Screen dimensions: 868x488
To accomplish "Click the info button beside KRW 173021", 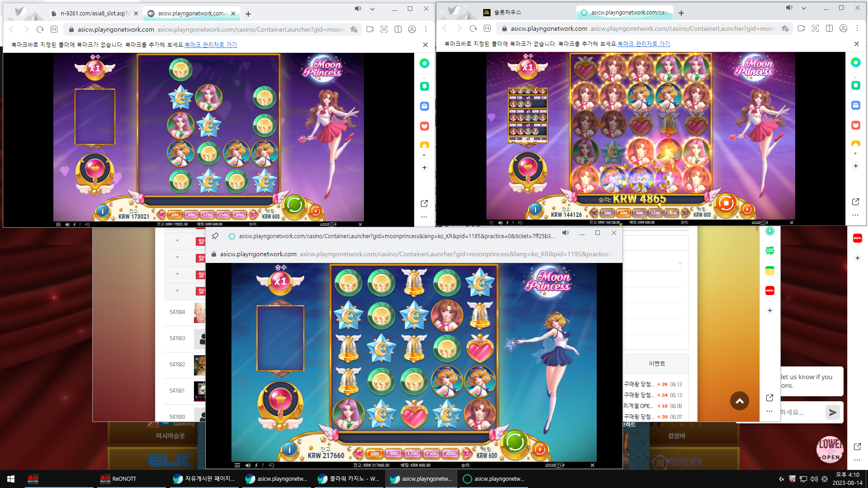I will point(103,211).
